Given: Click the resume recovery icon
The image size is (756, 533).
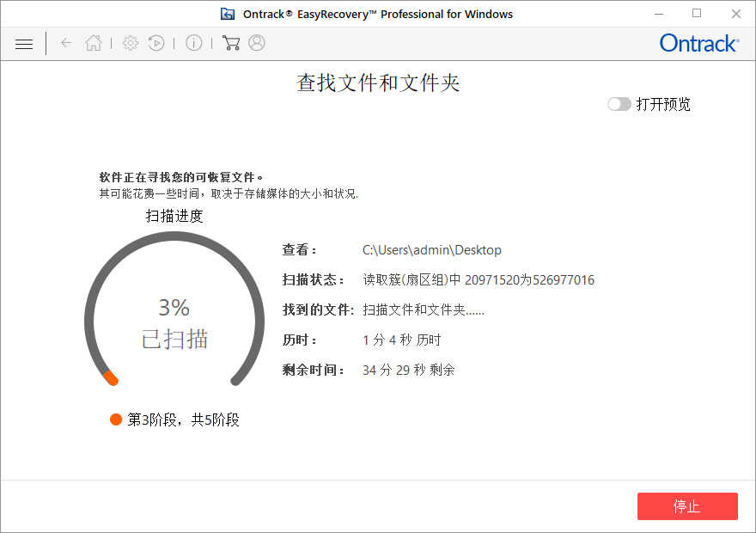Looking at the screenshot, I should [156, 43].
